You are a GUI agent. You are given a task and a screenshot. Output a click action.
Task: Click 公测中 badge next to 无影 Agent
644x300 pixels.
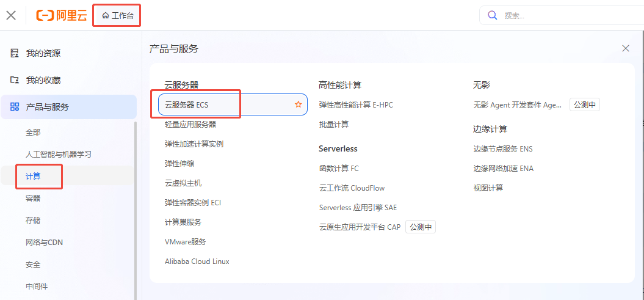tap(584, 105)
